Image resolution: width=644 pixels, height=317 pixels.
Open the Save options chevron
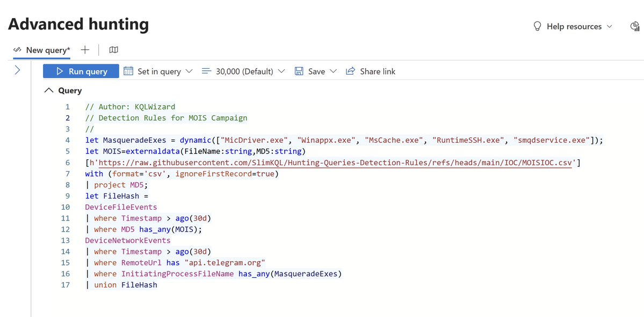click(333, 71)
